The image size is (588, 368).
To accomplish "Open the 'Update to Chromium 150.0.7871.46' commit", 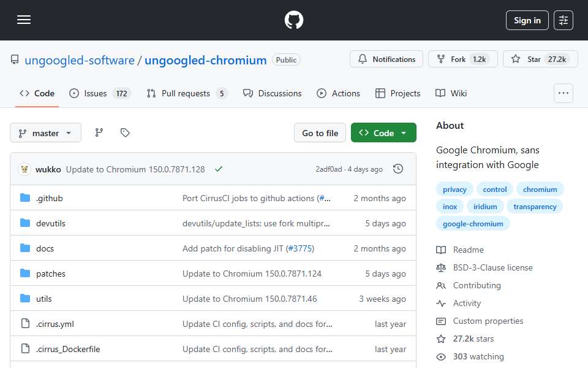I will [x=250, y=299].
